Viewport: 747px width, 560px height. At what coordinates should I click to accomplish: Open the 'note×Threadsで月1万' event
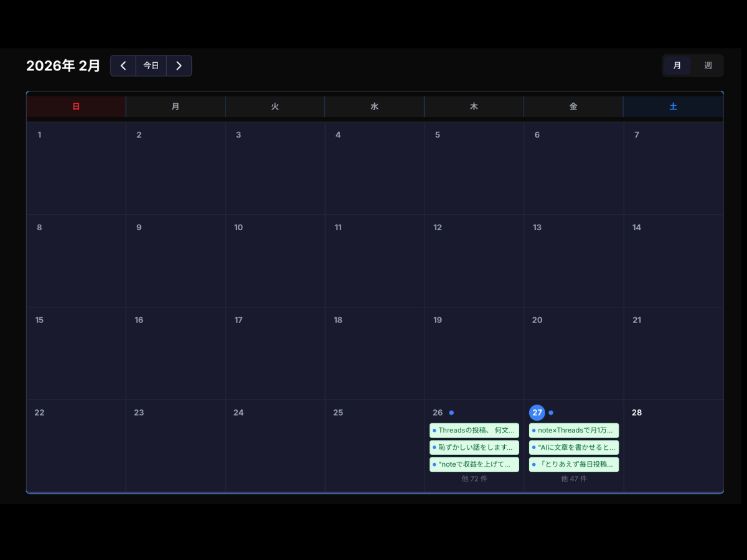pos(574,431)
